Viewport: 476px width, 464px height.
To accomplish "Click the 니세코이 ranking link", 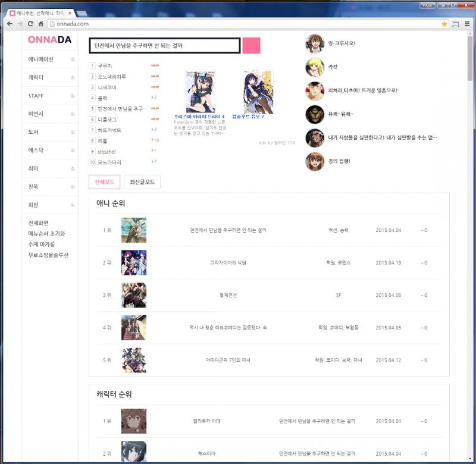I will point(108,87).
